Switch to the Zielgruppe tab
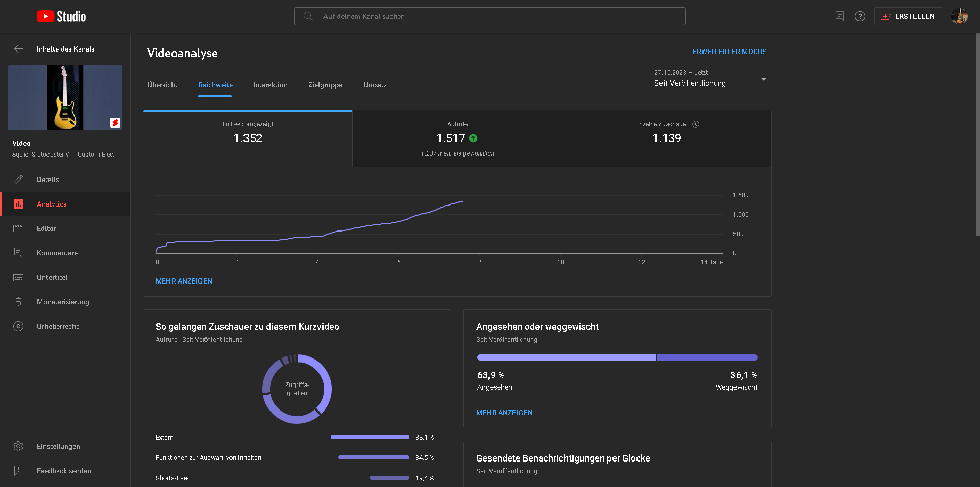Image resolution: width=980 pixels, height=487 pixels. pyautogui.click(x=325, y=85)
